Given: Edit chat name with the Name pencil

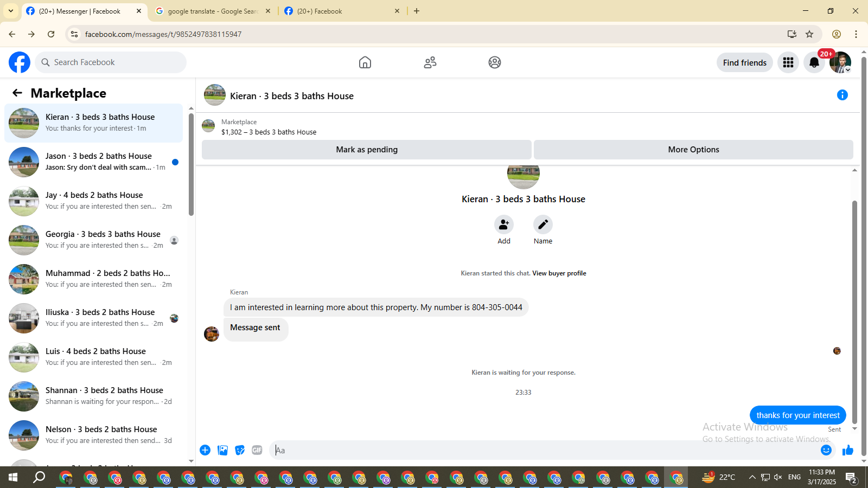Looking at the screenshot, I should [x=543, y=224].
